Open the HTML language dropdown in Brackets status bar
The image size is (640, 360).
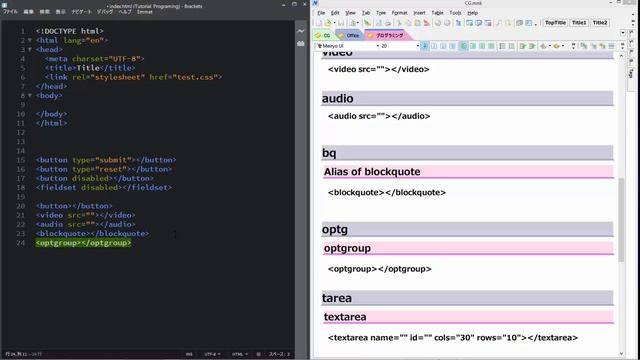pyautogui.click(x=240, y=354)
